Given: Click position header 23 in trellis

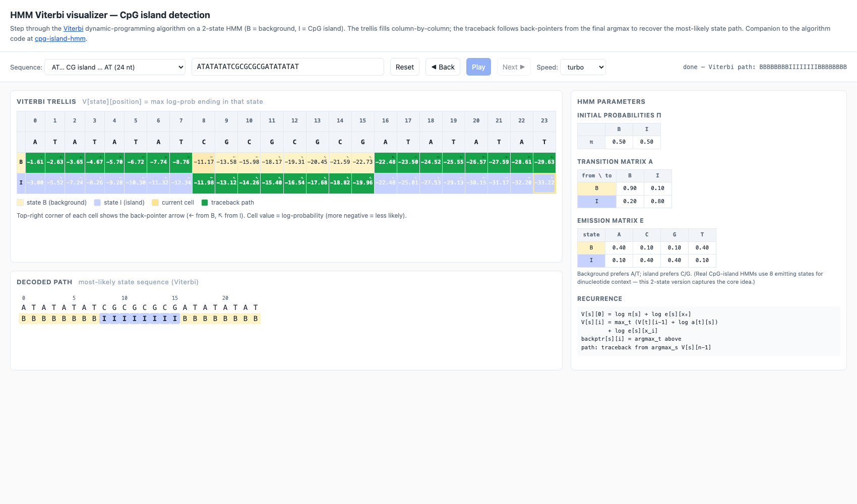Looking at the screenshot, I should pyautogui.click(x=544, y=121).
